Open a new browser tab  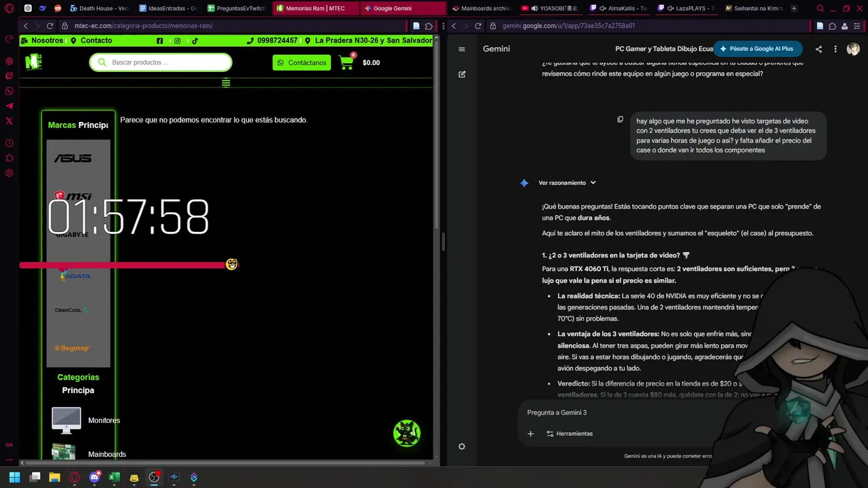click(x=794, y=8)
